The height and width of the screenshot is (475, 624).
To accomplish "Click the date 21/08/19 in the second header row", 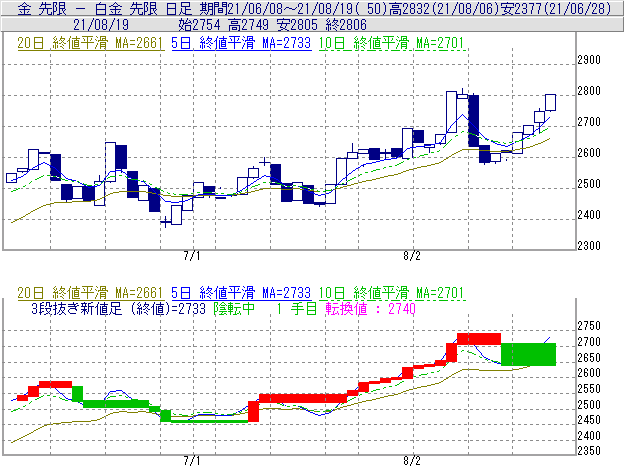I will pyautogui.click(x=101, y=25).
